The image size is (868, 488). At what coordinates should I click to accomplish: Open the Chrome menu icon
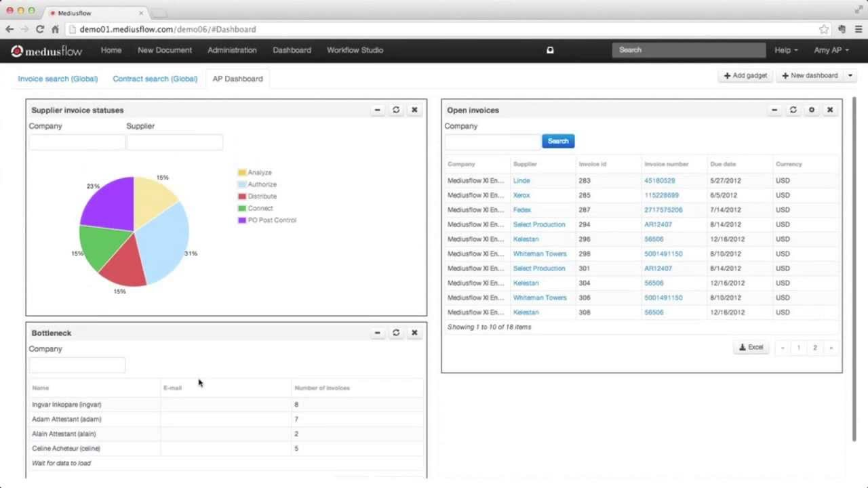[x=858, y=29]
